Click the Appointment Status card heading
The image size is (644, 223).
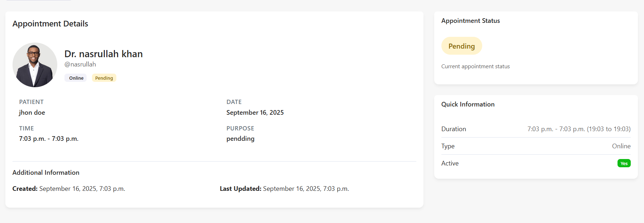tap(470, 21)
